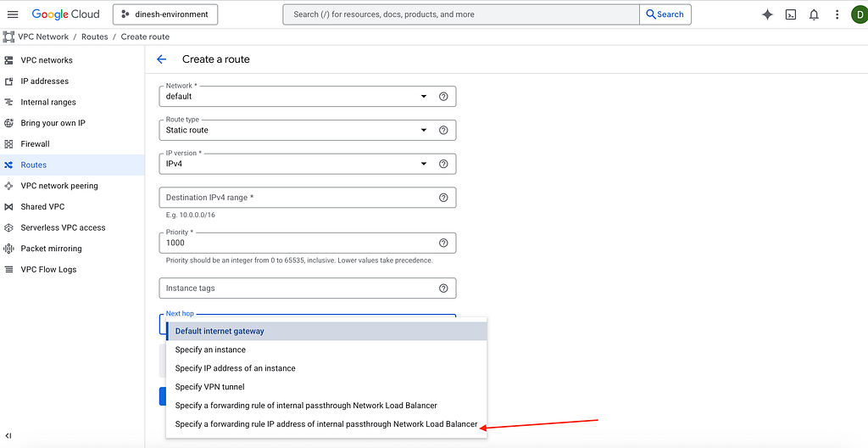Viewport: 868px width, 448px height.
Task: Click the Bring your own IP globe icon
Action: click(x=8, y=123)
